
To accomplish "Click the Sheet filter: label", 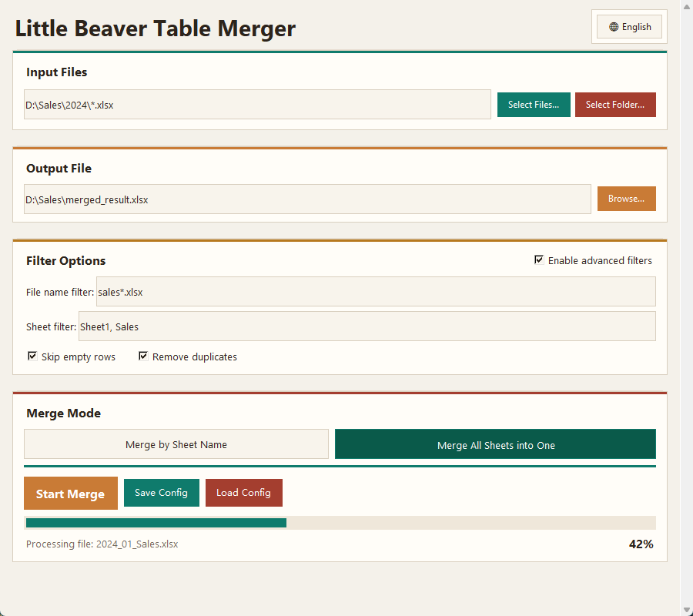I will (51, 326).
